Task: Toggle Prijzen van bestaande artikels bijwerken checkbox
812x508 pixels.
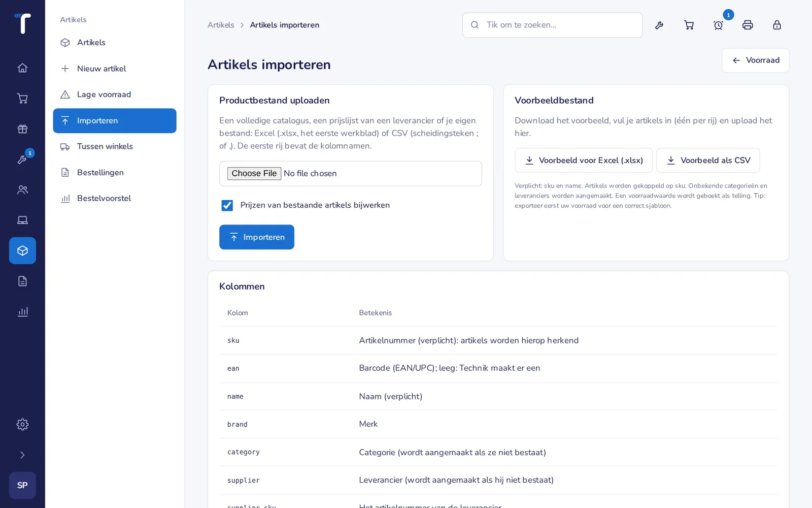Action: pyautogui.click(x=227, y=205)
